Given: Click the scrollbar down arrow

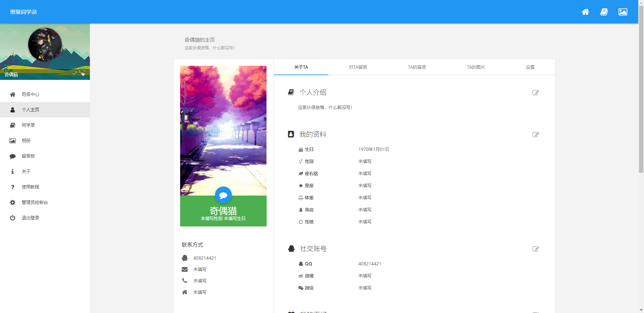Looking at the screenshot, I should (x=641, y=310).
